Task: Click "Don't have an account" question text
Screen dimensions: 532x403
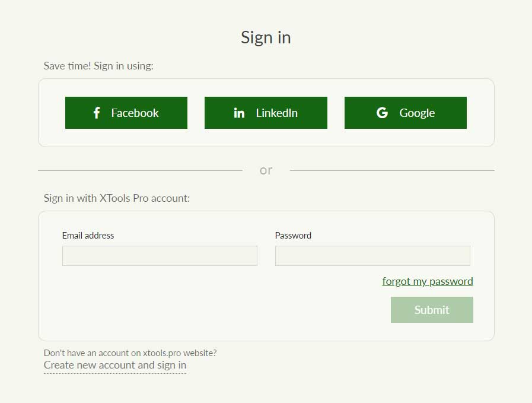Action: tap(130, 353)
